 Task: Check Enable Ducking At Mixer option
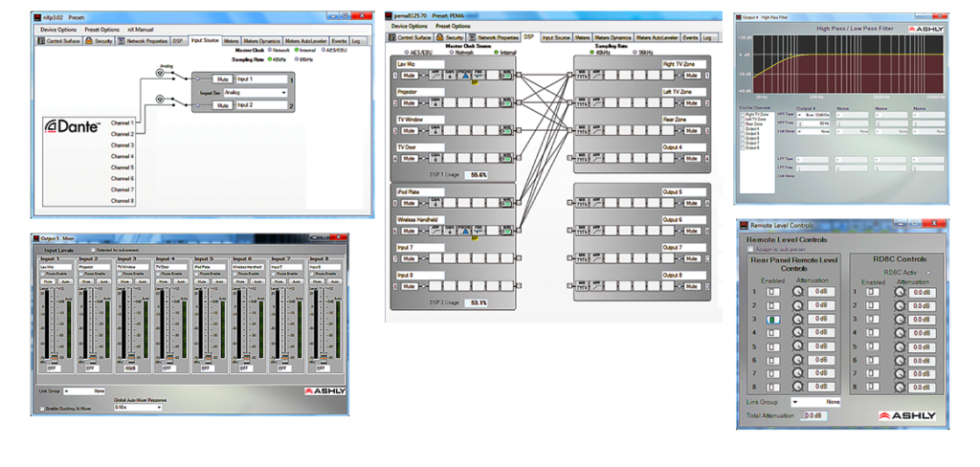coord(43,409)
